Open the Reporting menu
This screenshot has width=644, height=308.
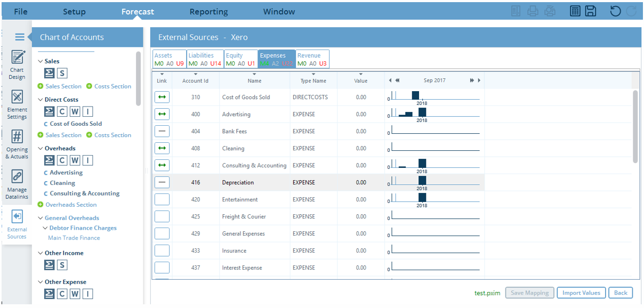coord(208,11)
